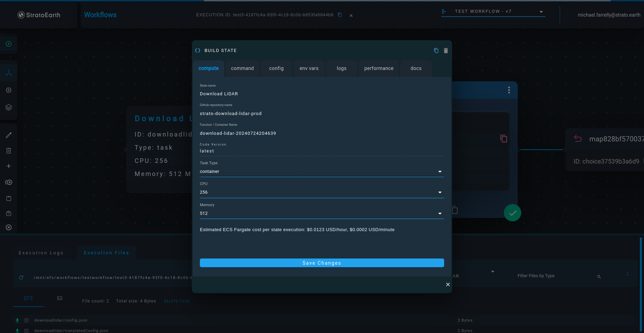Select the pencil edit tool in sidebar
644x333 pixels.
(x=9, y=135)
